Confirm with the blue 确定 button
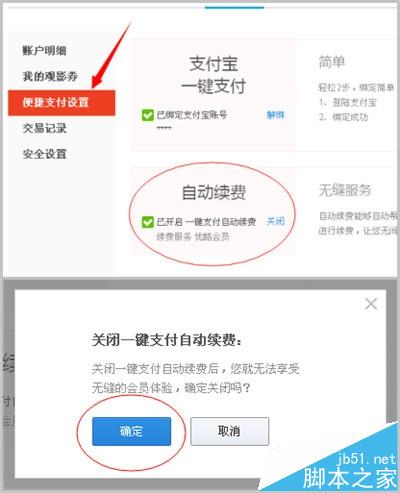This screenshot has height=493, width=400. pos(132,431)
